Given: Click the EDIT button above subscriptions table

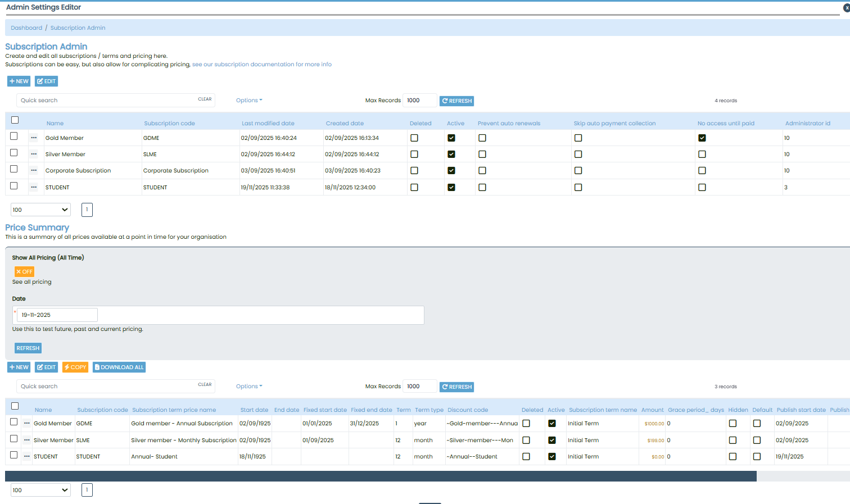Looking at the screenshot, I should (x=46, y=81).
